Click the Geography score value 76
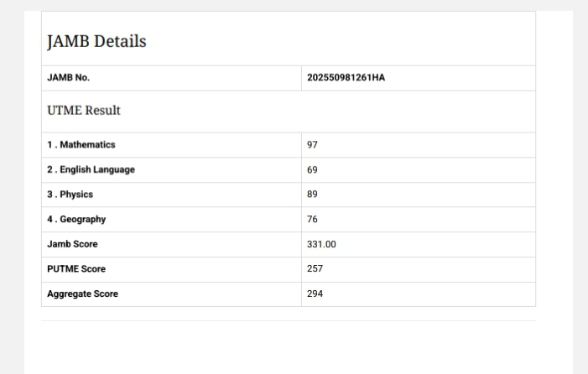Image resolution: width=588 pixels, height=374 pixels. click(x=313, y=220)
